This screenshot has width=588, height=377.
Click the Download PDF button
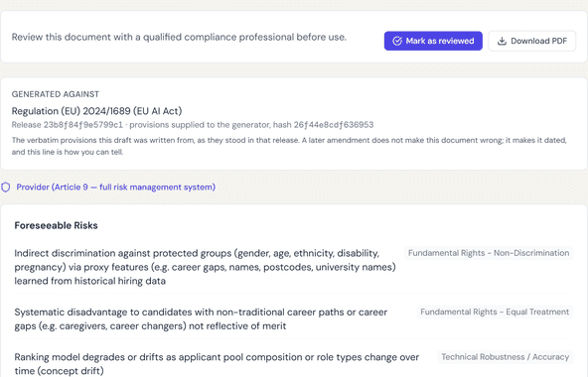(x=531, y=41)
